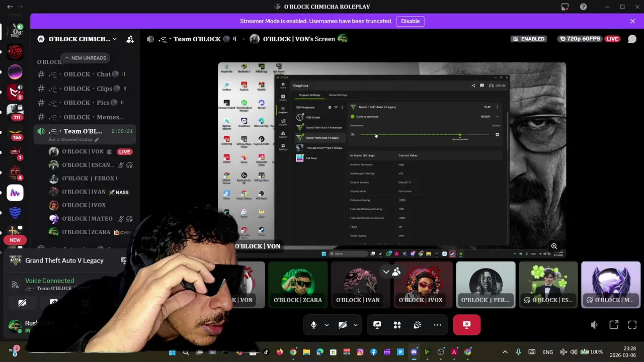Open the chat bubble icon in stream header
The width and height of the screenshot is (644, 362).
tap(632, 39)
